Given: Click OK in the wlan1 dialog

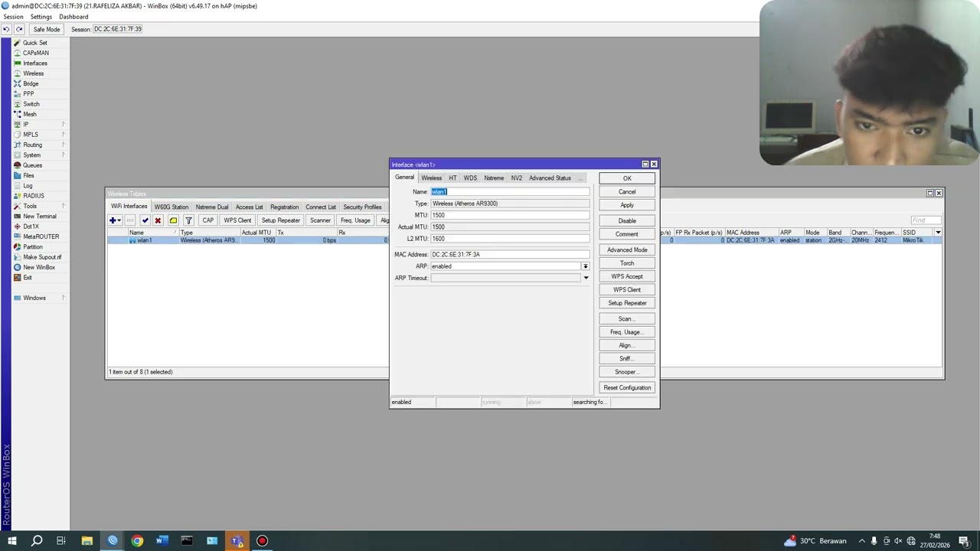Looking at the screenshot, I should 627,178.
